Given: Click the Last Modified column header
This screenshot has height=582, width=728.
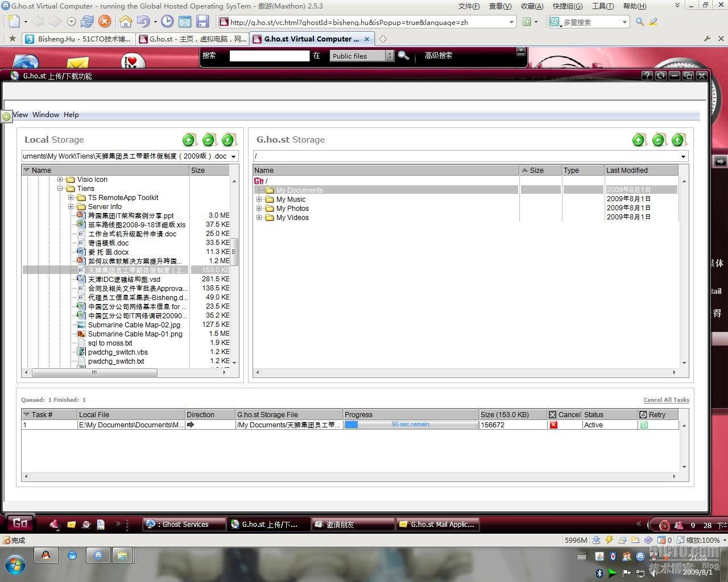Looking at the screenshot, I should click(x=641, y=170).
